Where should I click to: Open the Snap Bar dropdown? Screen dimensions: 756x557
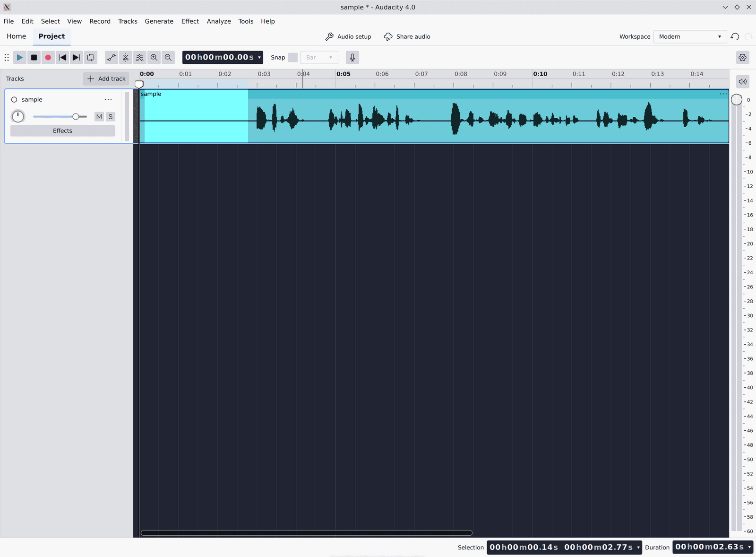click(319, 58)
